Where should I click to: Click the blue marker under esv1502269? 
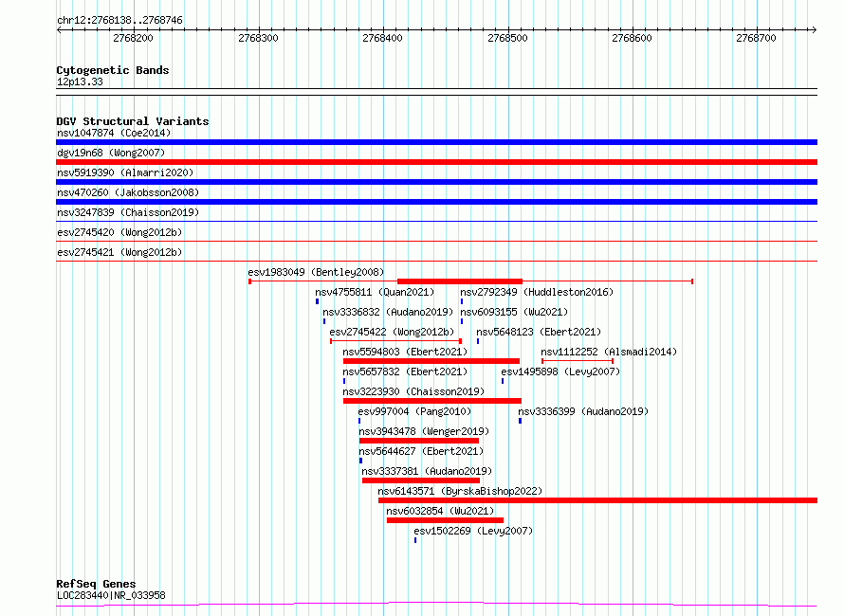pos(415,540)
